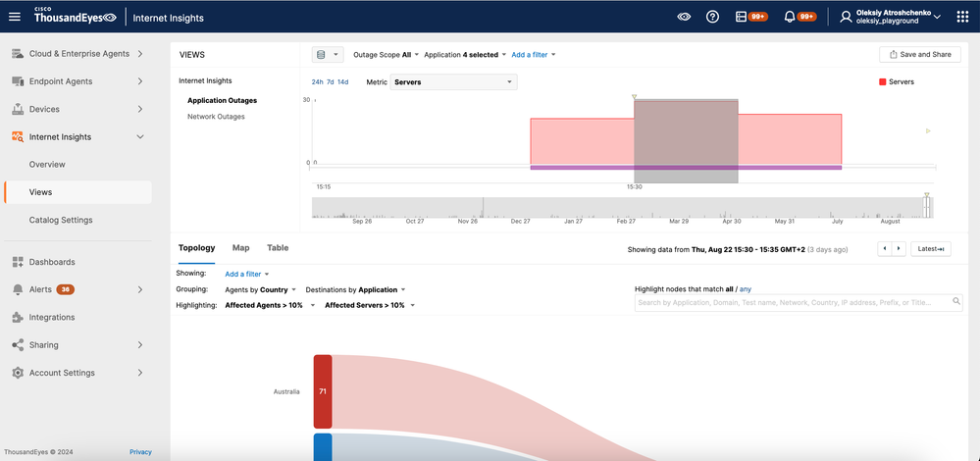980x461 pixels.
Task: Set time range to 14d
Action: click(342, 81)
